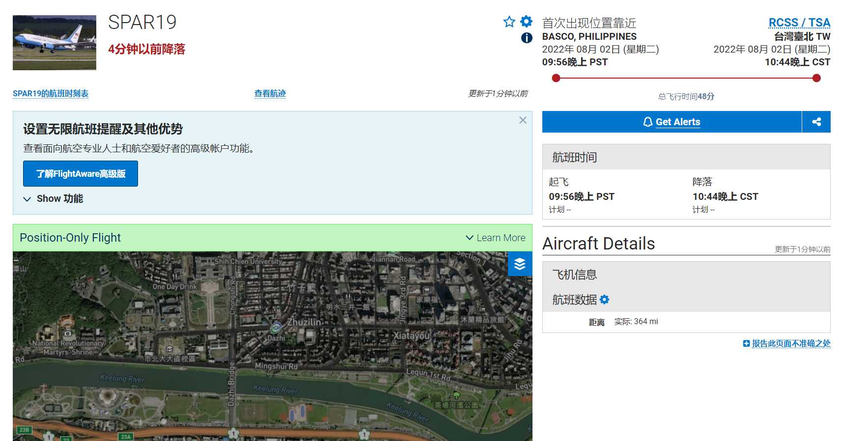Screen dimensions: 868x441
Task: Click the share icon button
Action: click(x=816, y=122)
